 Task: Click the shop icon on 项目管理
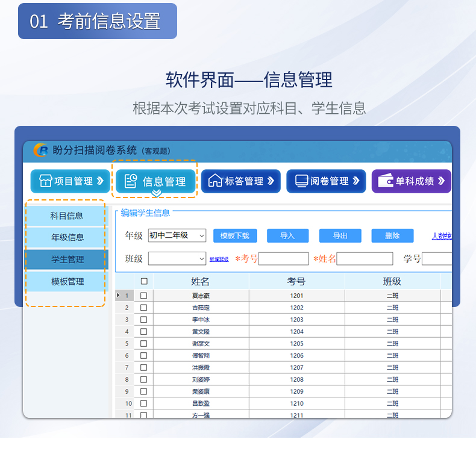click(46, 181)
